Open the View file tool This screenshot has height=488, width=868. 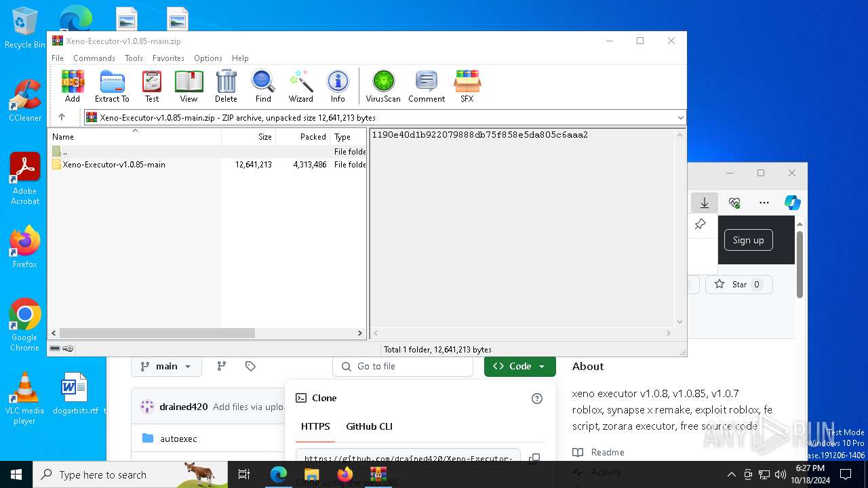coord(189,86)
